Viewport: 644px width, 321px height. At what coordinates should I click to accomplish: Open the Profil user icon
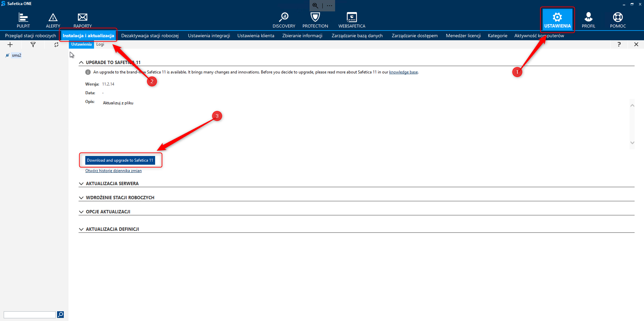(x=588, y=20)
